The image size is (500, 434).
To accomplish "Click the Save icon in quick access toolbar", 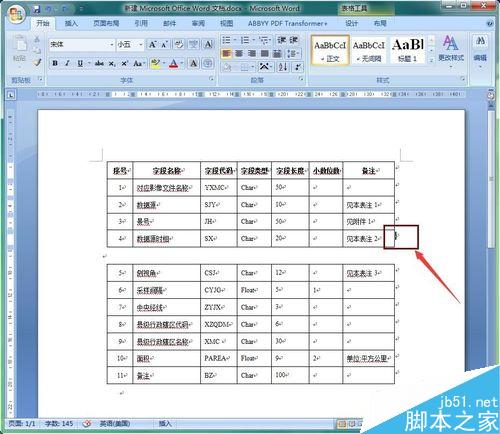I will coord(37,9).
